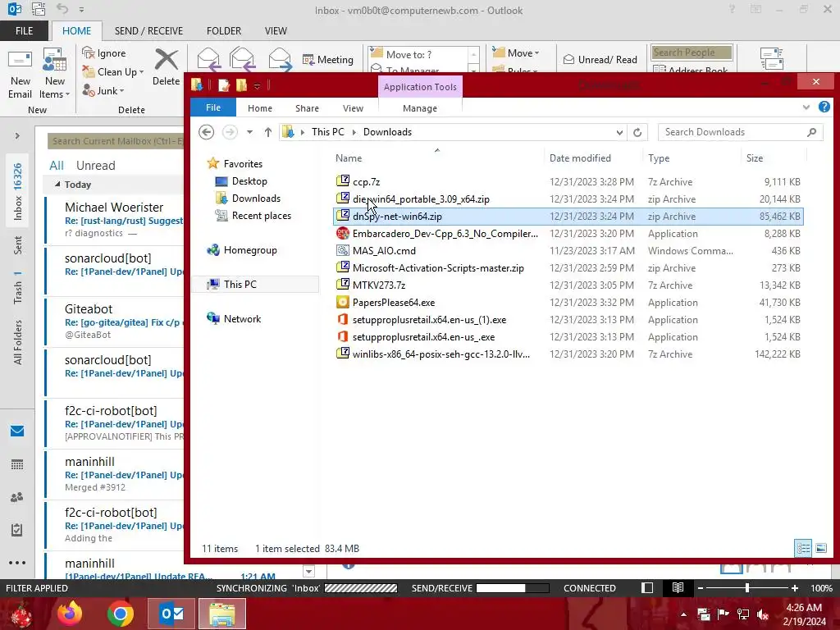The height and width of the screenshot is (630, 840).
Task: Open Firefox from the taskbar
Action: [x=70, y=614]
